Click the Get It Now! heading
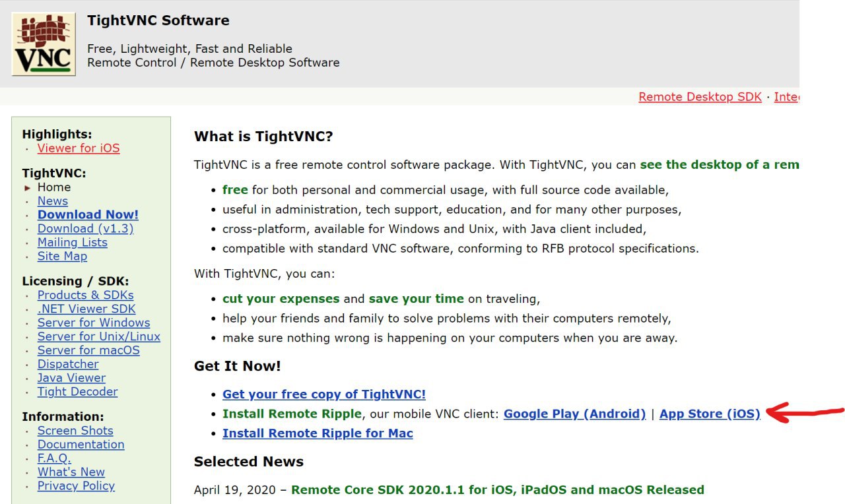845x504 pixels. (238, 366)
